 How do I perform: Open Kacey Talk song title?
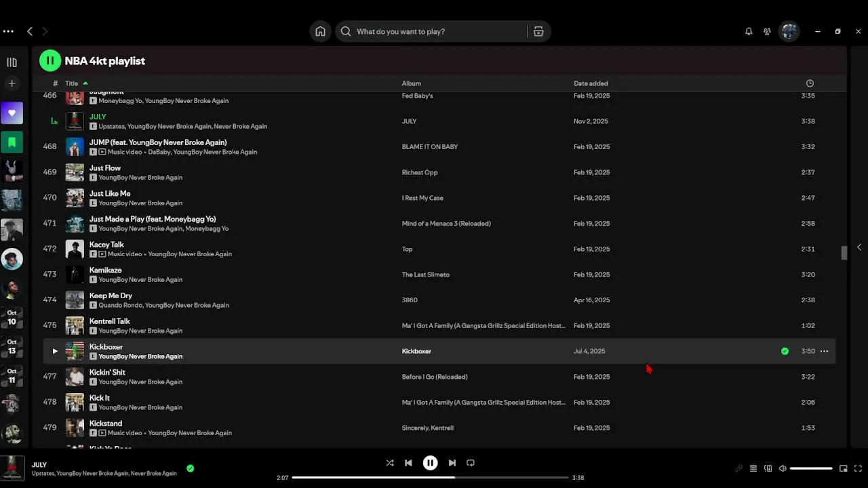point(106,245)
